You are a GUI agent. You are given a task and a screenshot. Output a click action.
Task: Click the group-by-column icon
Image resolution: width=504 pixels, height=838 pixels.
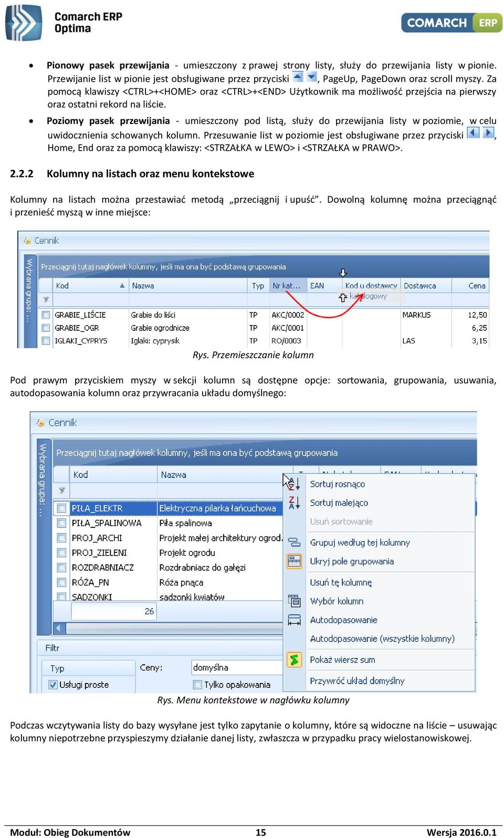[x=295, y=542]
